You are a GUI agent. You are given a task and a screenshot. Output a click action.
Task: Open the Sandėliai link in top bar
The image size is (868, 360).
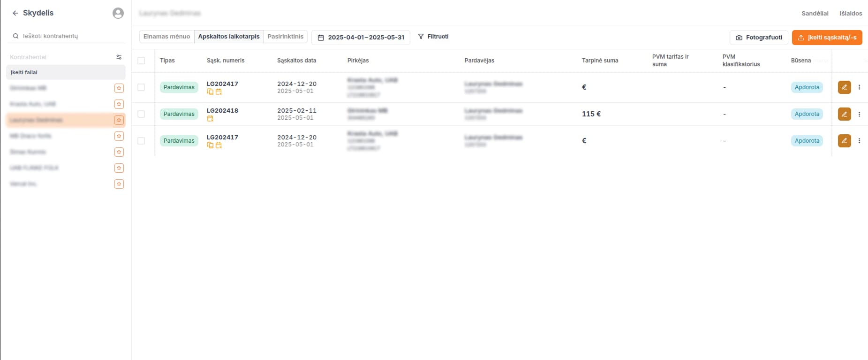815,14
